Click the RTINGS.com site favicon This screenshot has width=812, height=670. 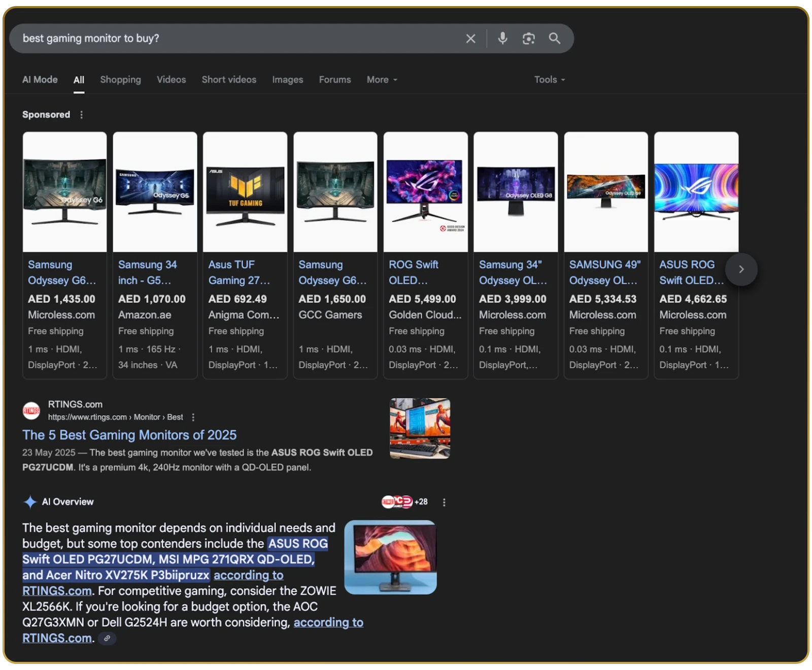click(31, 411)
